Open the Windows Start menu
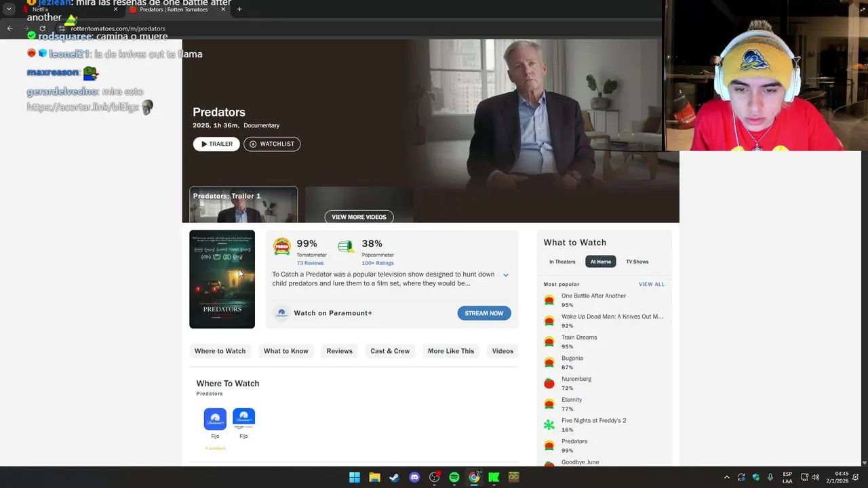 pyautogui.click(x=355, y=477)
